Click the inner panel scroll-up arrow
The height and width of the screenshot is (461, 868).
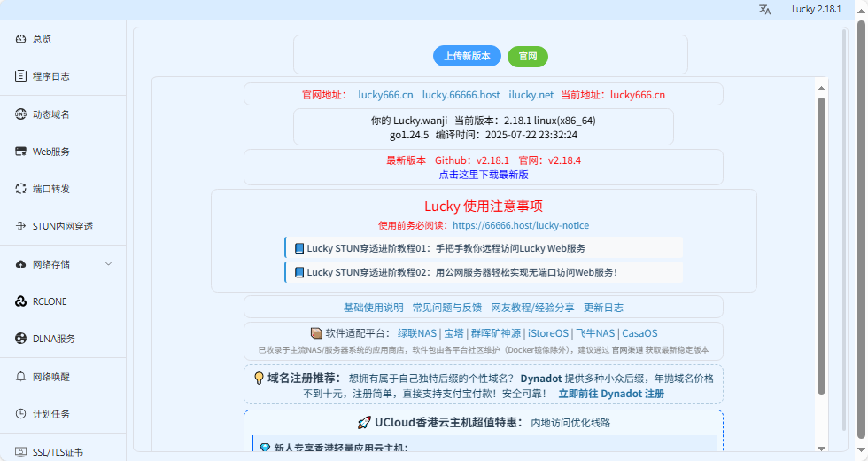point(822,88)
